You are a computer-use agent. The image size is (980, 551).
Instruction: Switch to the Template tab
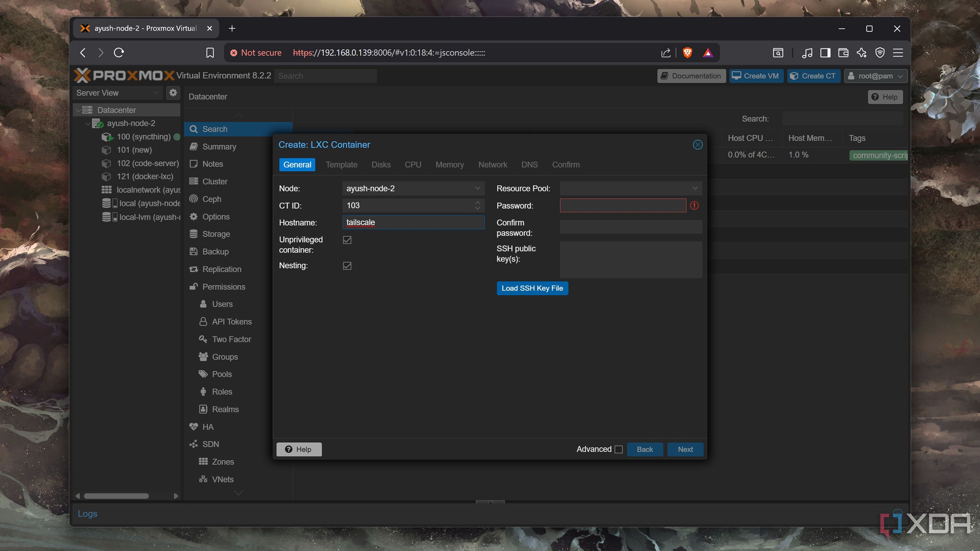[x=342, y=165]
